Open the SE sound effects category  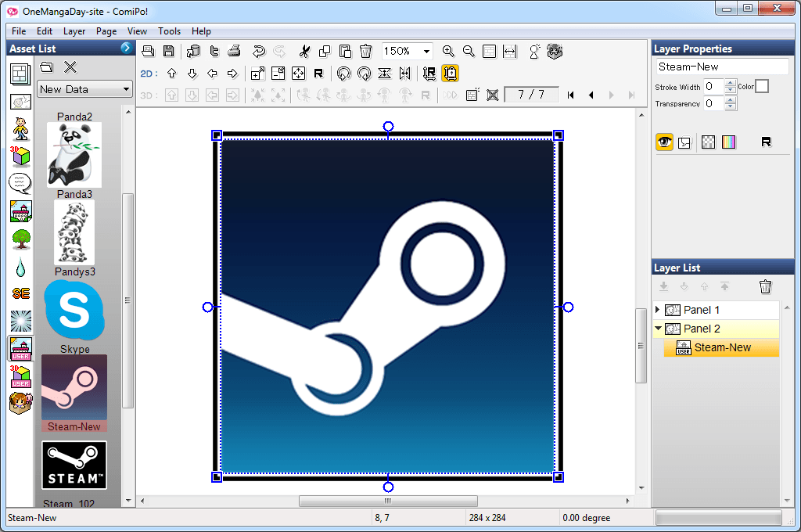(x=20, y=293)
